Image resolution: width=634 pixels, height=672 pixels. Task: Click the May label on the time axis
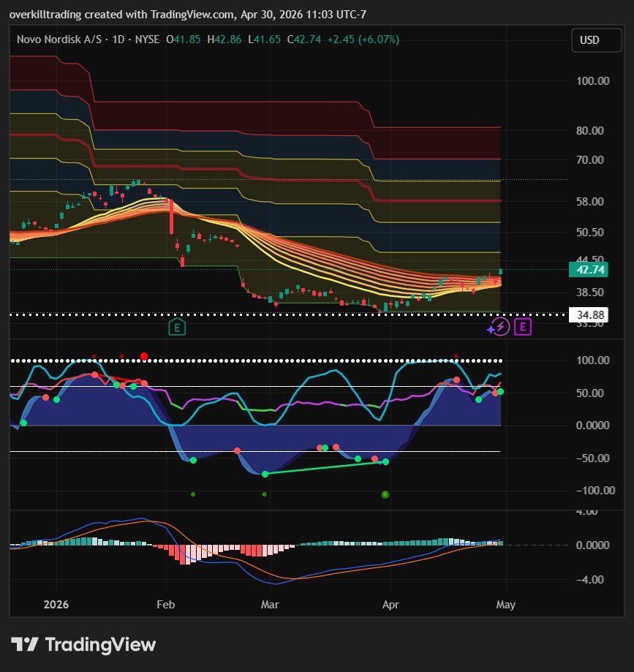(x=506, y=605)
